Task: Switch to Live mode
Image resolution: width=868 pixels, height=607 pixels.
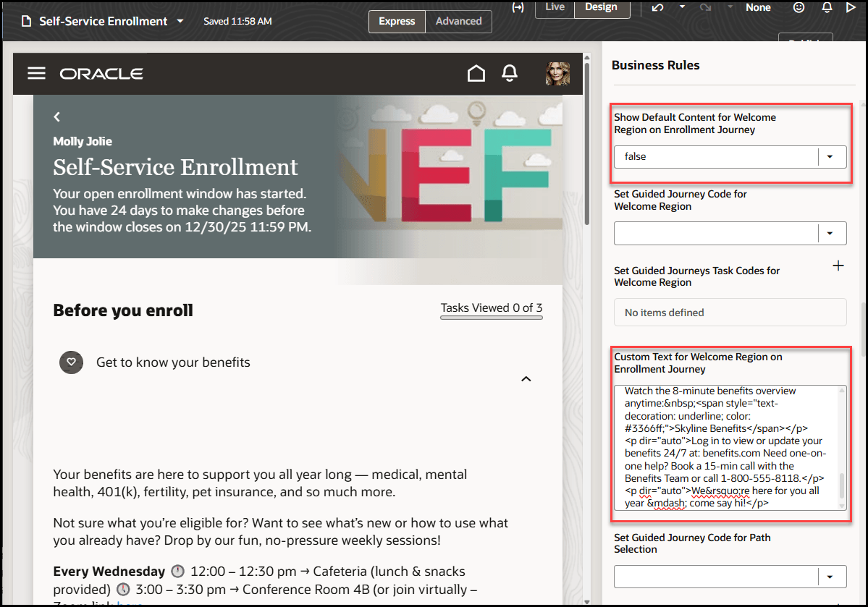Action: [554, 7]
